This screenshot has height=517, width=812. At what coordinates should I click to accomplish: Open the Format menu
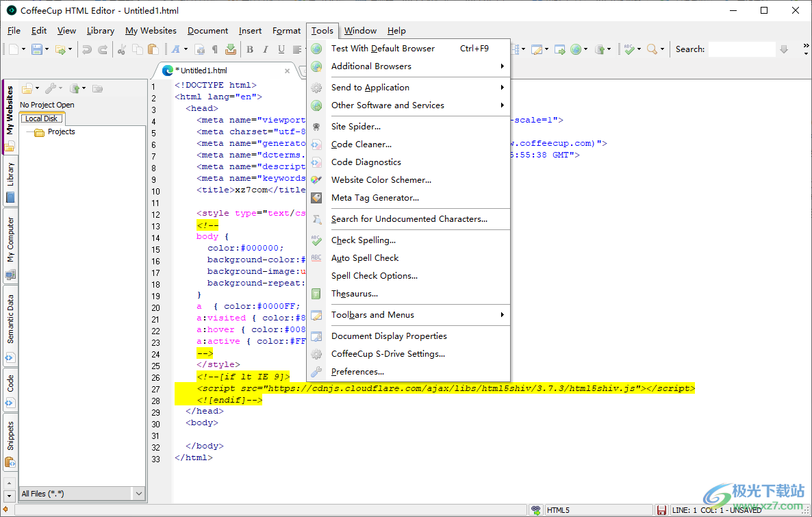(286, 31)
